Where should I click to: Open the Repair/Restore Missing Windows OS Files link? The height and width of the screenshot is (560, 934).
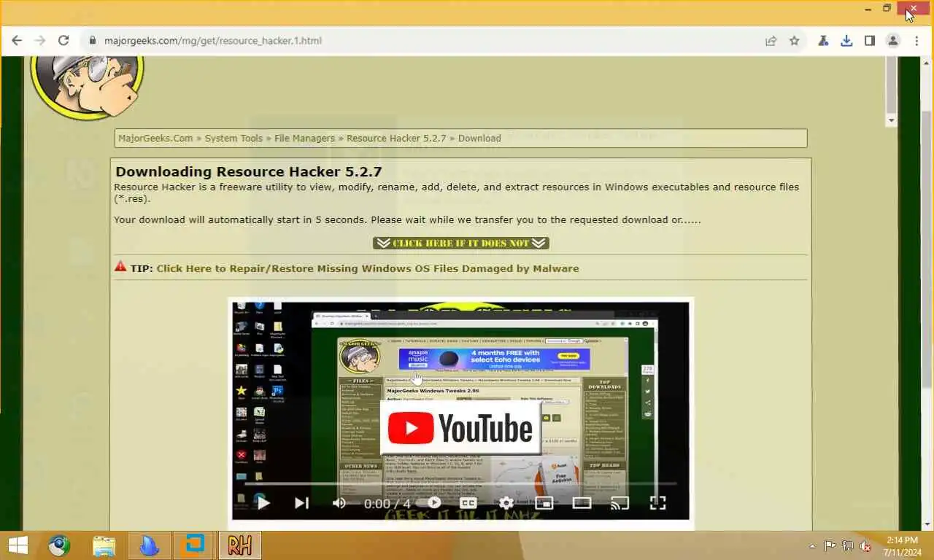pos(368,268)
